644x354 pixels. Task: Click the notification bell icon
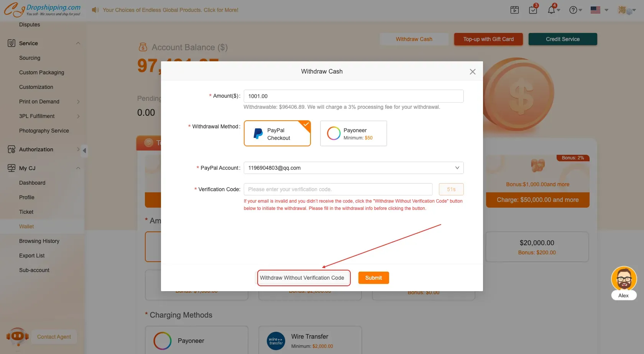pos(551,10)
